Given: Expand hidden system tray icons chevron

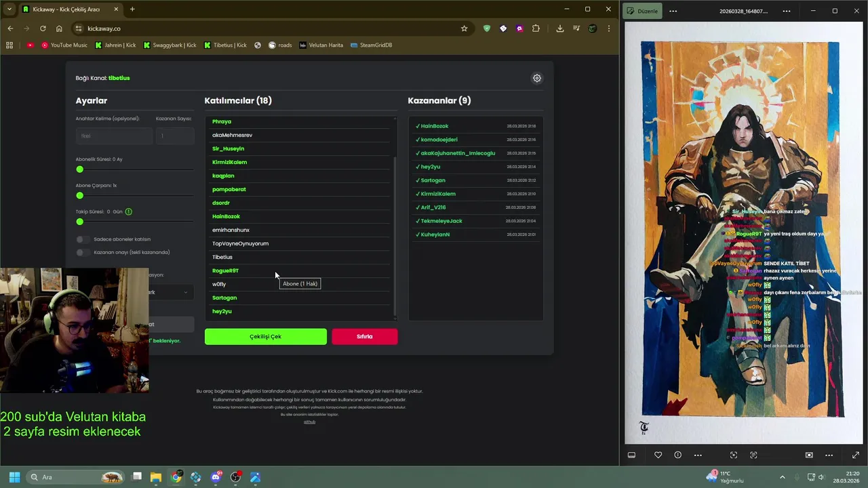Looking at the screenshot, I should coord(782,477).
